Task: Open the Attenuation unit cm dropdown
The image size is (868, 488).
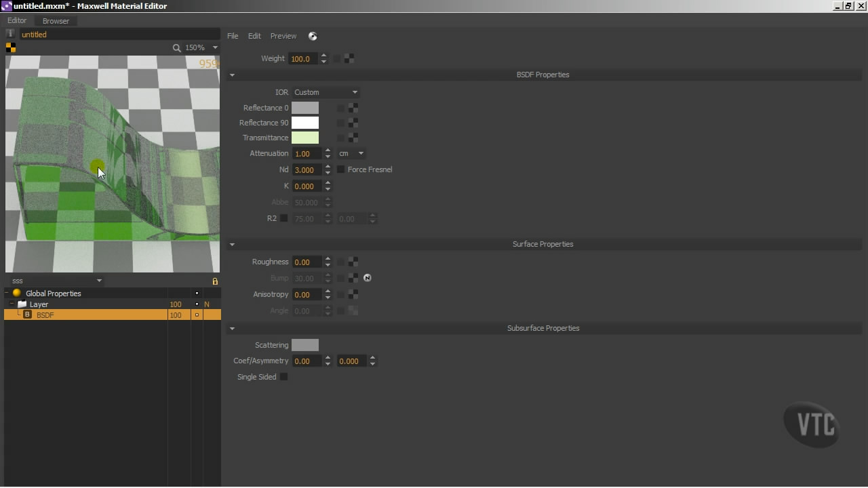Action: tap(351, 153)
